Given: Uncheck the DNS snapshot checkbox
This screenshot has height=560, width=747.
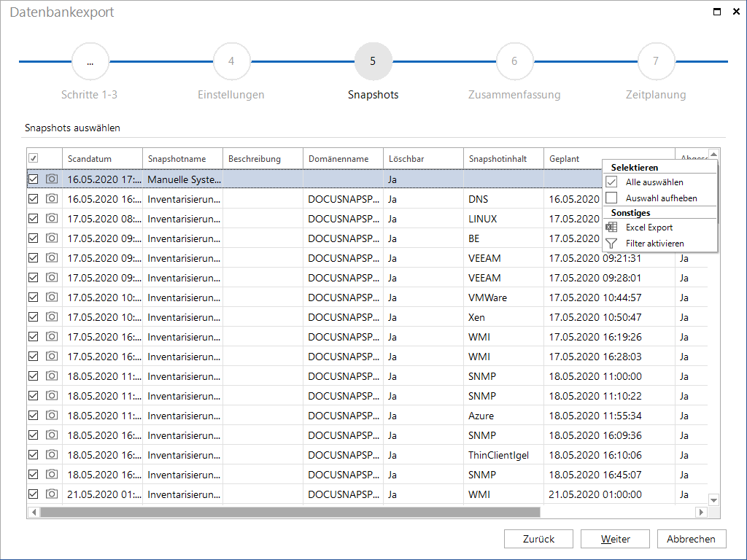Looking at the screenshot, I should (x=34, y=199).
